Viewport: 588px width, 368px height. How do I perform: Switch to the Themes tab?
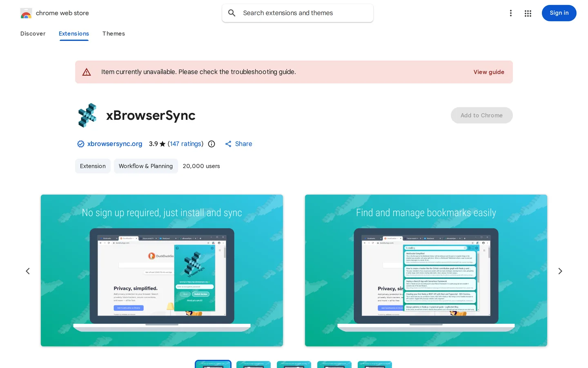click(114, 34)
